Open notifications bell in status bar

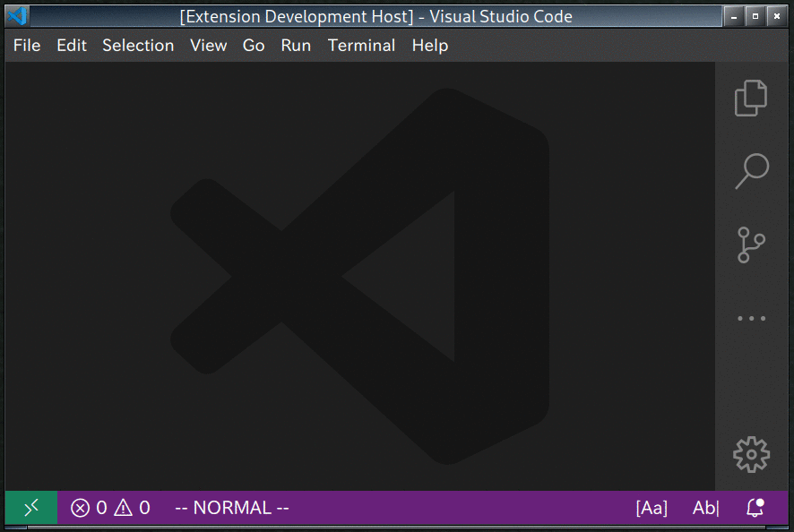(755, 508)
